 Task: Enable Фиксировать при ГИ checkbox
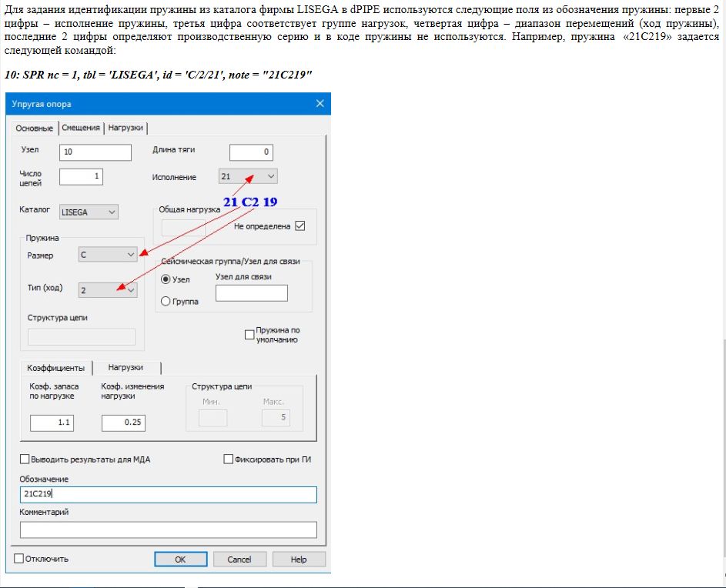[x=228, y=459]
